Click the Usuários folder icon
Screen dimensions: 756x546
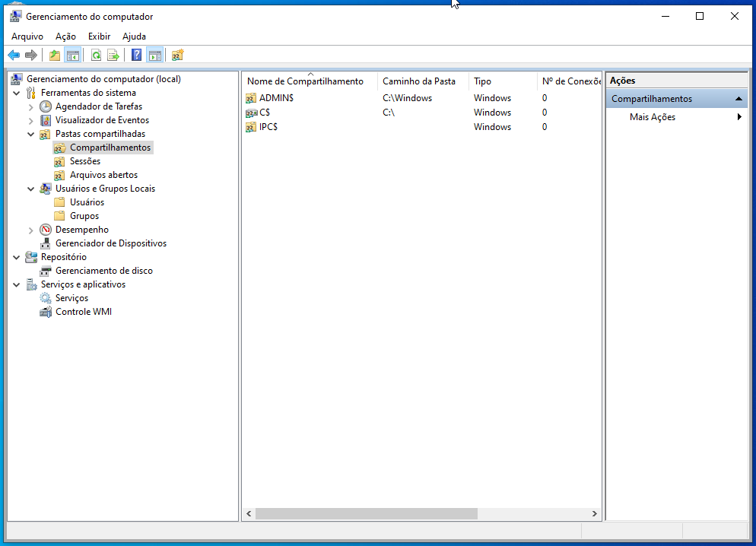pyautogui.click(x=60, y=202)
